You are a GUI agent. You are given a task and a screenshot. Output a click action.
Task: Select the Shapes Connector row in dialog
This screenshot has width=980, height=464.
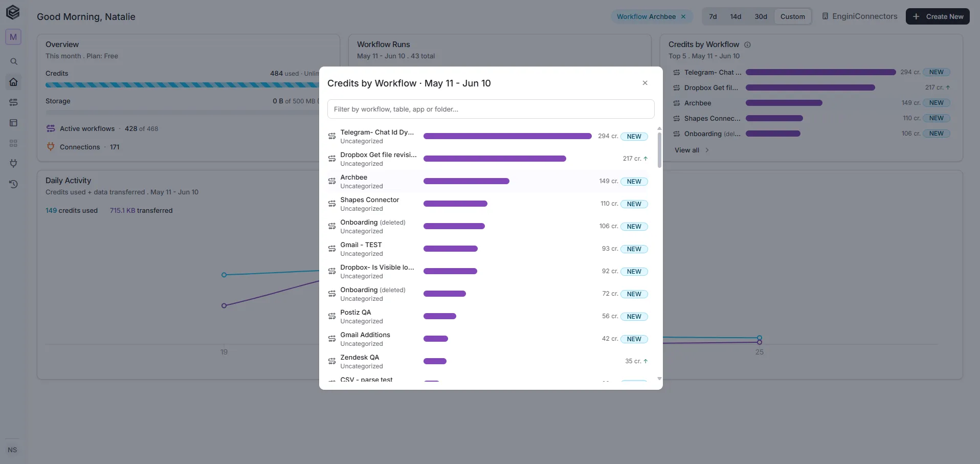[487, 204]
